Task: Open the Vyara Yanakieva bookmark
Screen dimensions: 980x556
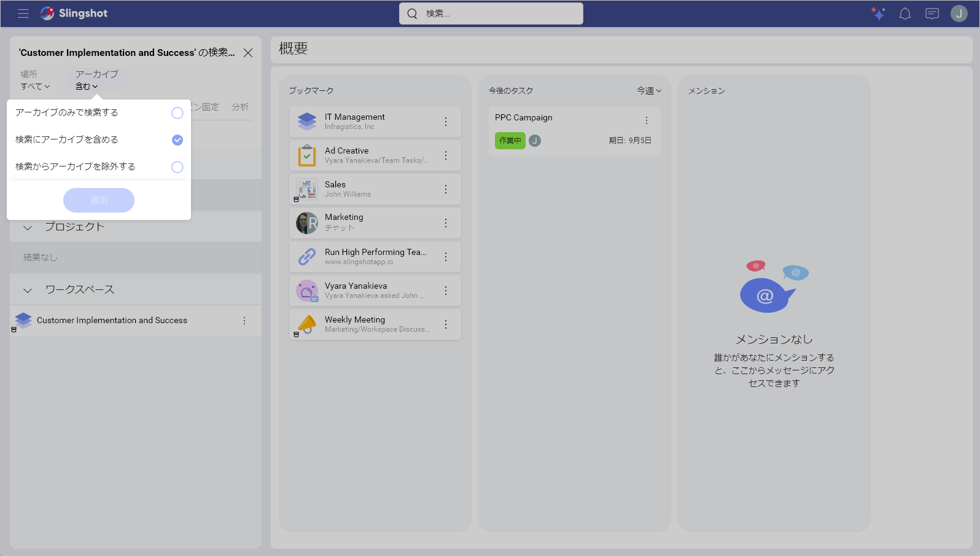Action: [x=375, y=291]
